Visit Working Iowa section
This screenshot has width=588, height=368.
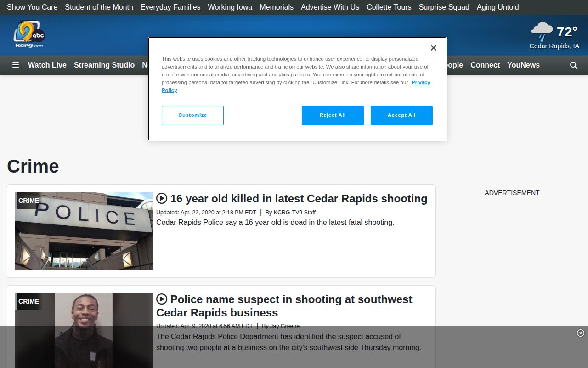230,7
